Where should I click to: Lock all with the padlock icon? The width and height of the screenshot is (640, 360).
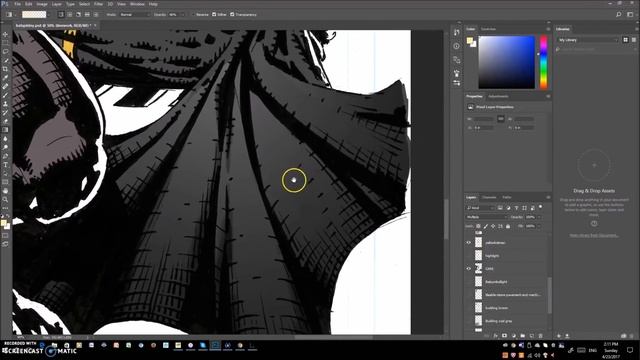pyautogui.click(x=508, y=226)
